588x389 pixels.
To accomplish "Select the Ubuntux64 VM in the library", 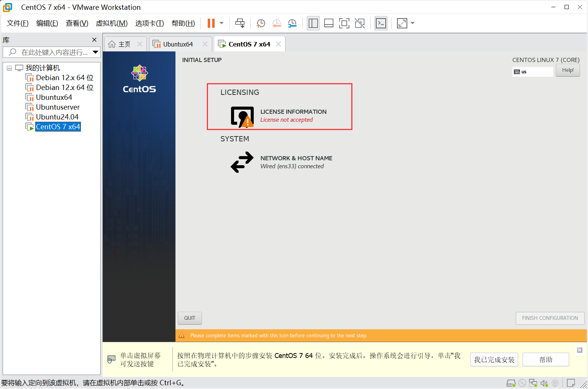I will [54, 97].
